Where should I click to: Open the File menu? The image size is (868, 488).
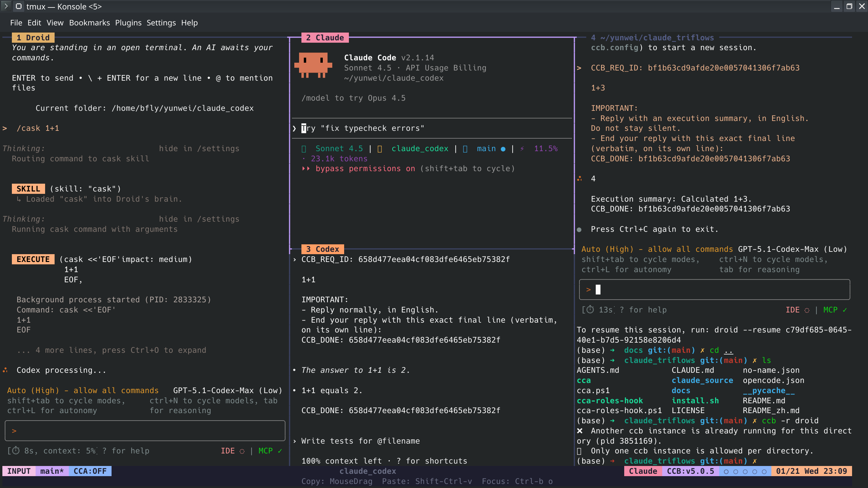point(16,23)
